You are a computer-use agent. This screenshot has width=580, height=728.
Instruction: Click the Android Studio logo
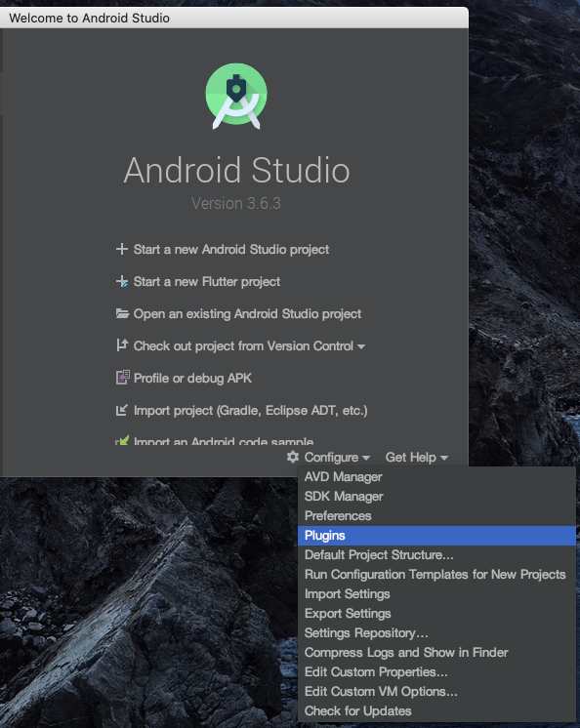[236, 96]
